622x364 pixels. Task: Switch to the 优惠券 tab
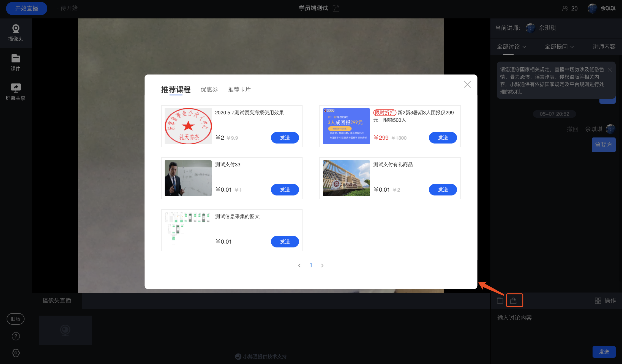tap(209, 89)
